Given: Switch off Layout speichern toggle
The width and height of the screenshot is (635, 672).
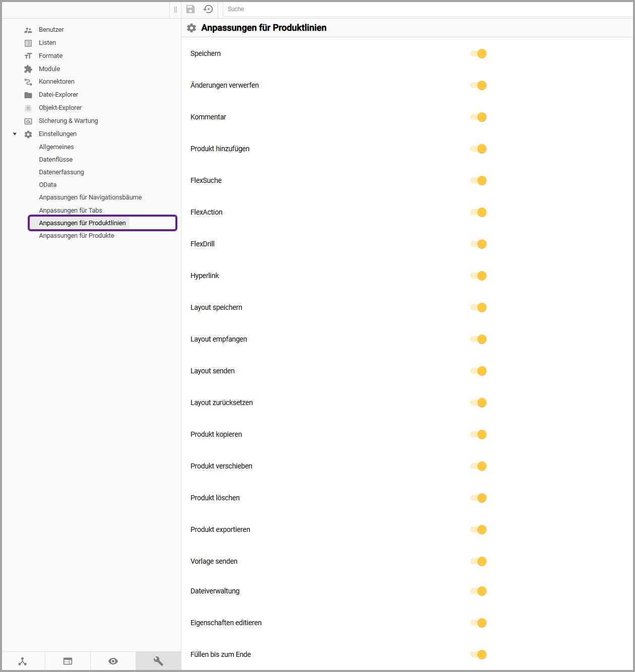Looking at the screenshot, I should point(478,307).
